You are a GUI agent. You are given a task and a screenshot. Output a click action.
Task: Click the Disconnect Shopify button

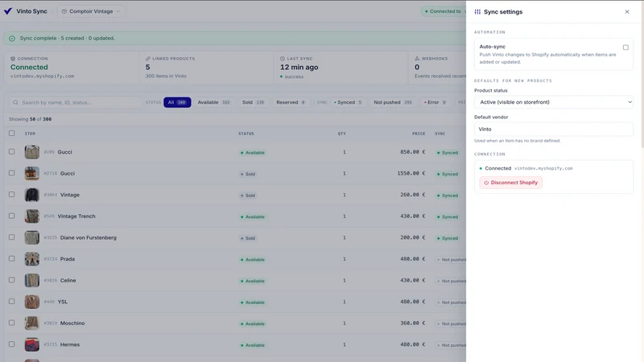click(510, 183)
